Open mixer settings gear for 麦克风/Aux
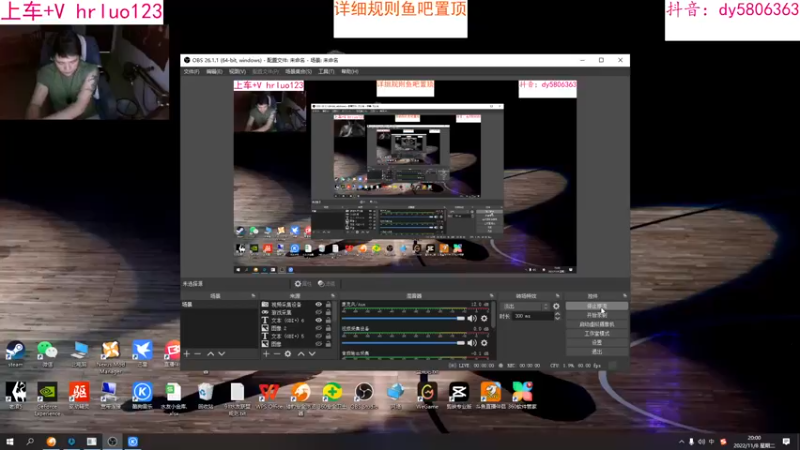 pos(484,318)
